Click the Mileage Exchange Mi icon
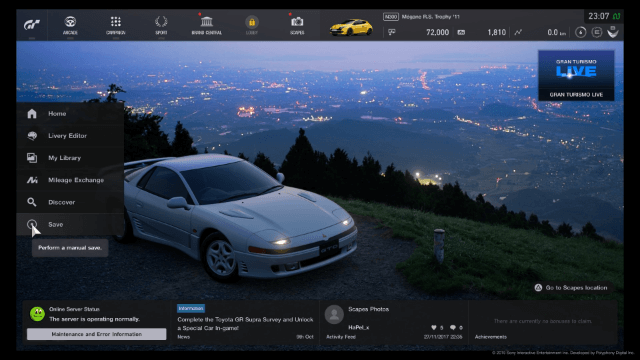Viewport: 640px width, 360px height. click(x=32, y=180)
